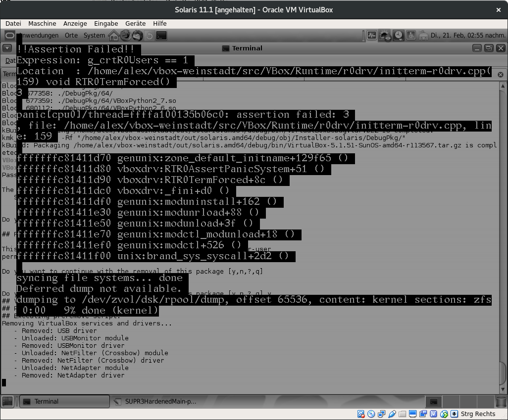The height and width of the screenshot is (420, 508).
Task: Click the hard disk activity indicator
Action: pyautogui.click(x=361, y=414)
